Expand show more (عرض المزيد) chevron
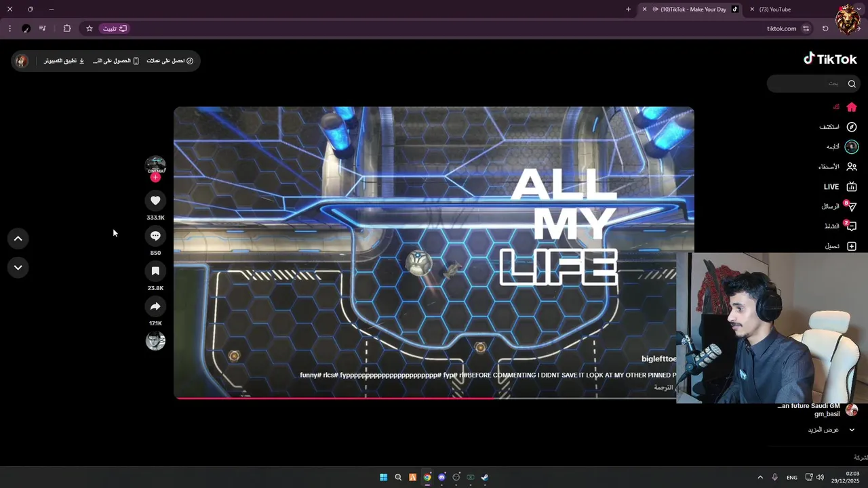Viewport: 868px width, 488px height. (852, 430)
